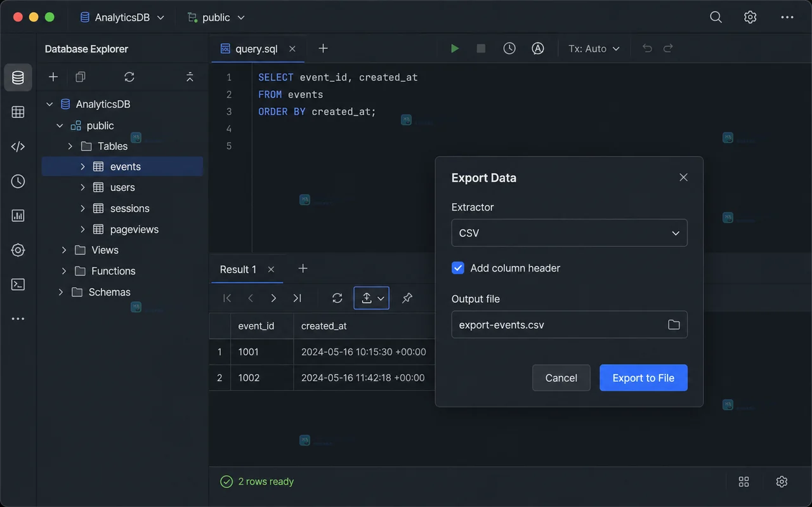
Task: Collapse all nodes in Database Explorer
Action: (x=190, y=77)
